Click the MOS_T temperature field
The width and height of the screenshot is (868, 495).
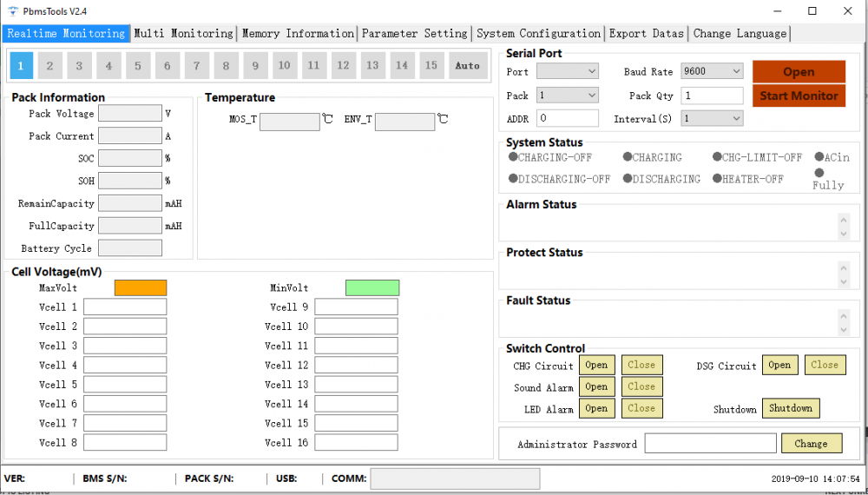(x=290, y=122)
